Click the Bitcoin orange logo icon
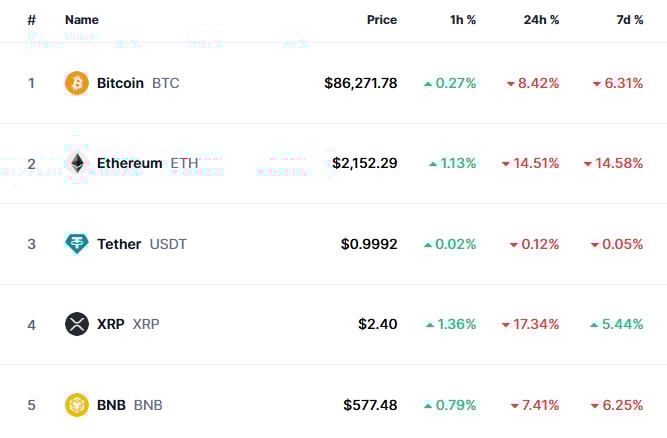667x438 pixels. point(77,83)
